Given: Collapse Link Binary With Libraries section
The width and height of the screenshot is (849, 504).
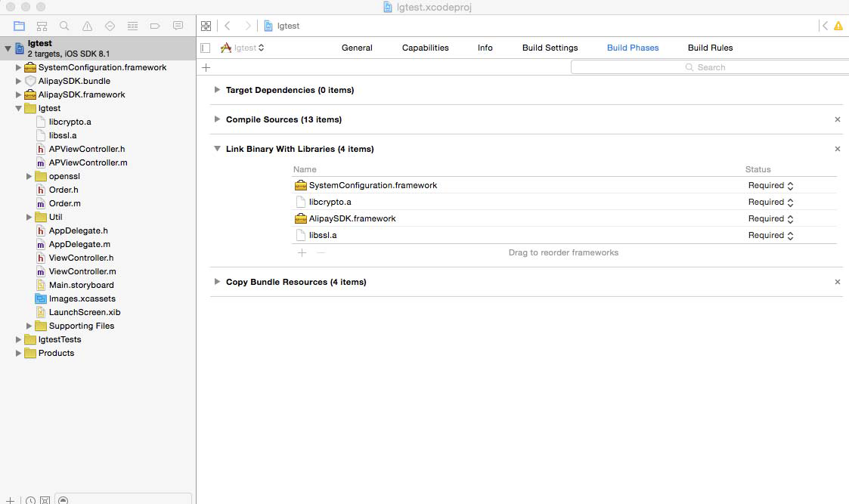Looking at the screenshot, I should pos(217,148).
